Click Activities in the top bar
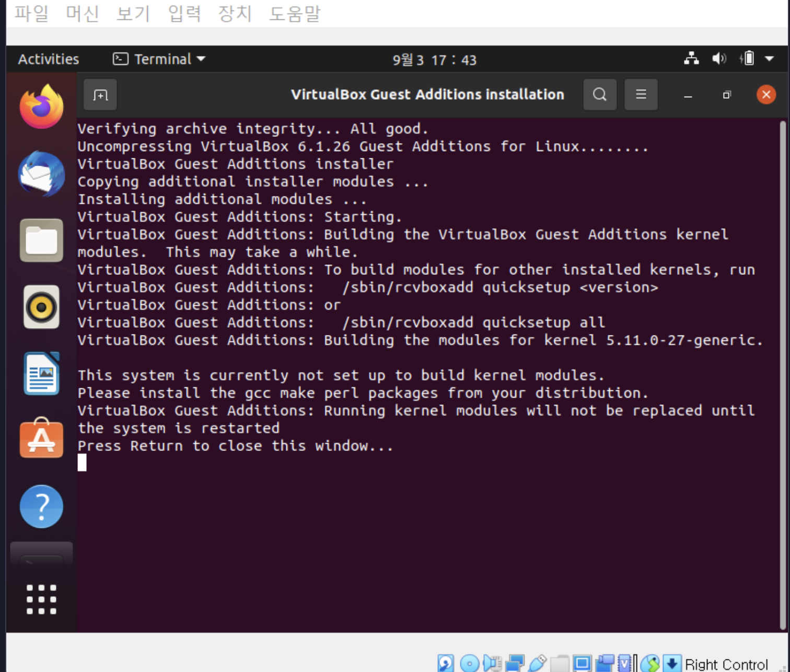Screen dimensions: 790x672 click(49, 59)
